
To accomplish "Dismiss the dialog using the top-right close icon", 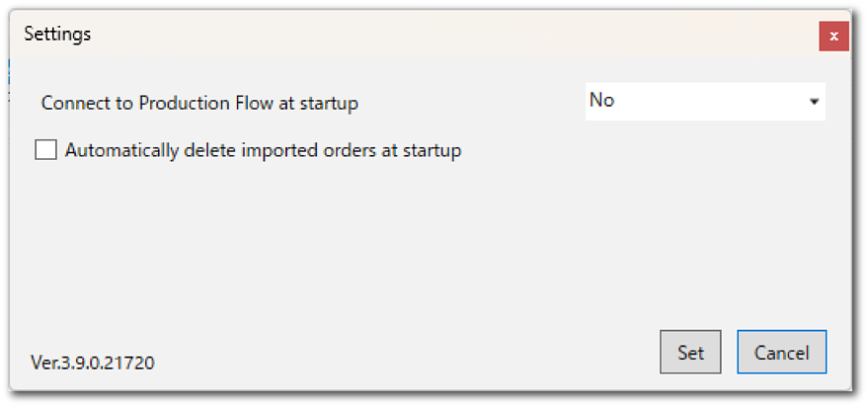I will coord(833,36).
